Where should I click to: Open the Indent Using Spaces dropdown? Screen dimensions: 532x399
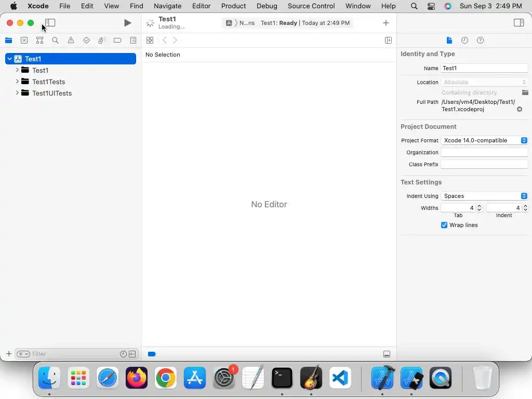point(484,196)
